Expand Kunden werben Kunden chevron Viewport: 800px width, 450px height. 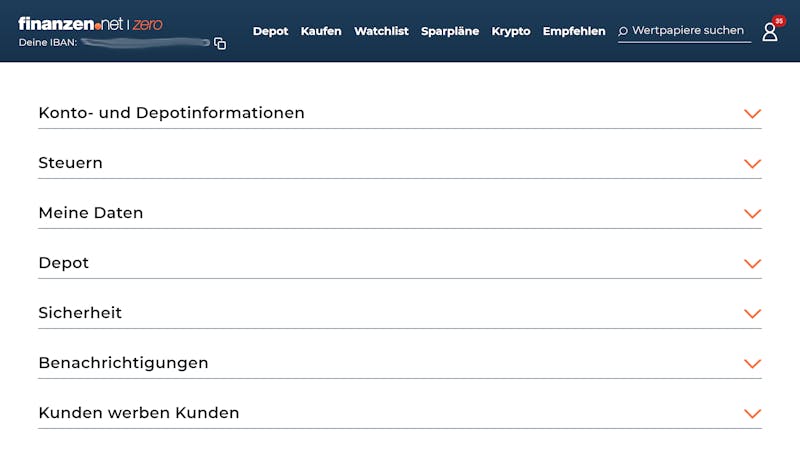pyautogui.click(x=752, y=414)
